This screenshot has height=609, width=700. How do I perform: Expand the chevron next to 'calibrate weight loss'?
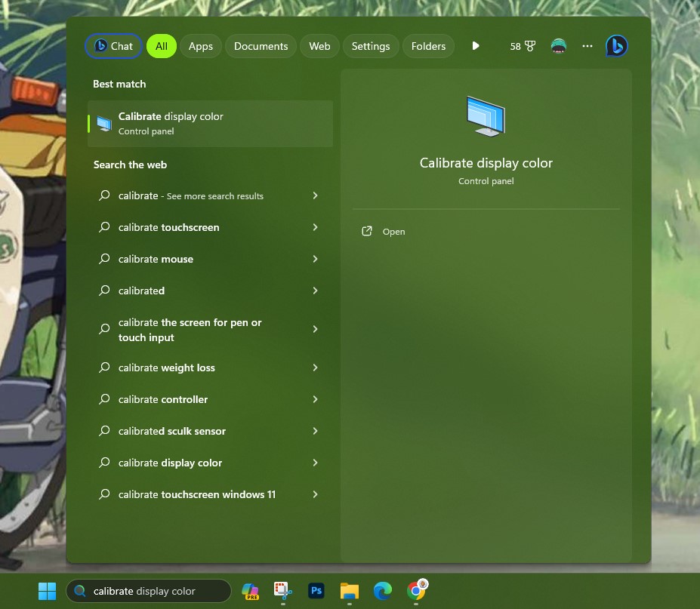315,368
